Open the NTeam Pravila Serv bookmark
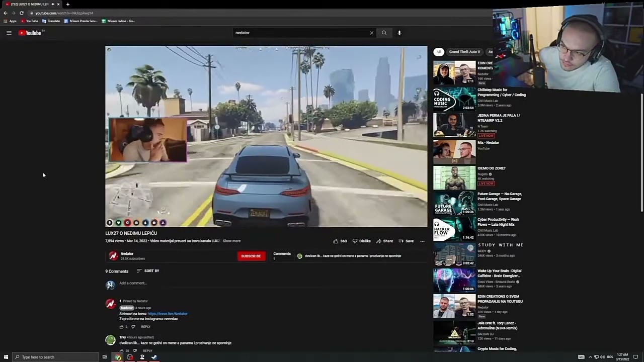This screenshot has width=644, height=362. 81,21
